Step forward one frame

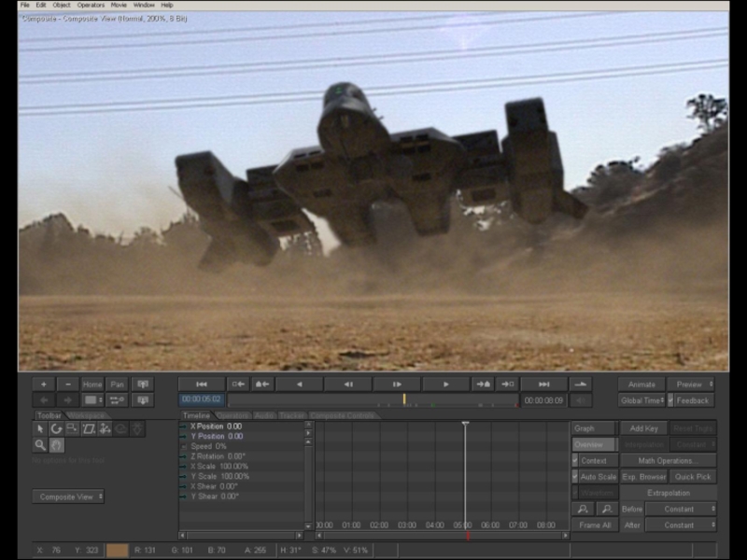[x=397, y=385]
